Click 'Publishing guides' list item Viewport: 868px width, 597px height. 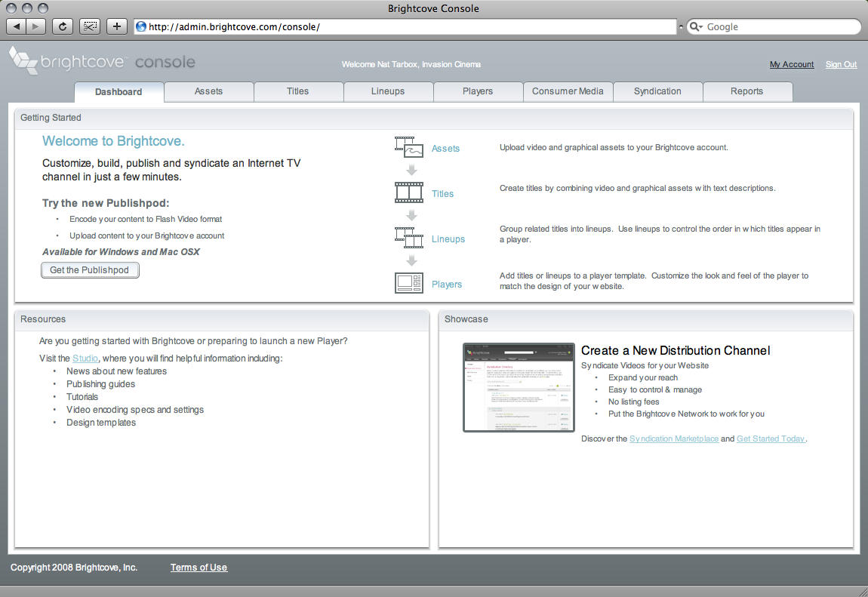coord(100,384)
